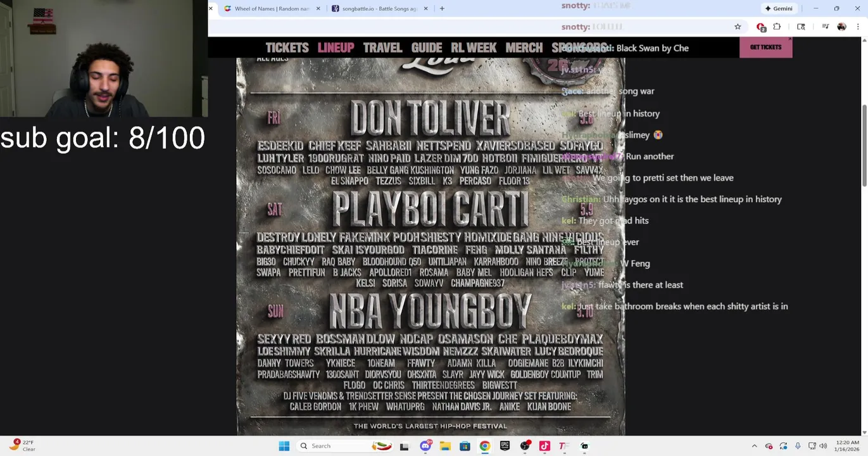This screenshot has width=868, height=456.
Task: Bookmark this page with the star
Action: [738, 27]
